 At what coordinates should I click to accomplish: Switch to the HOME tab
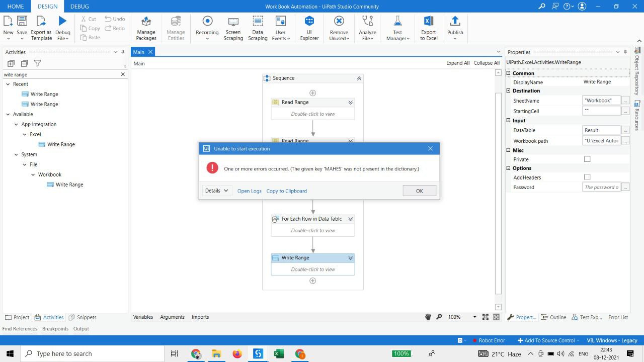(x=16, y=7)
